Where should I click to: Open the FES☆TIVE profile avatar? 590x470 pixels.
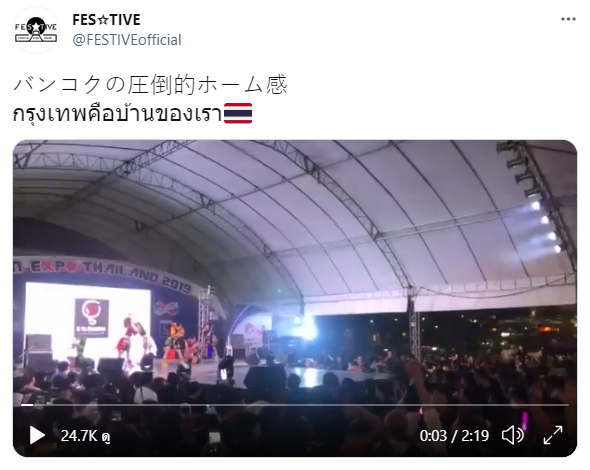click(36, 30)
